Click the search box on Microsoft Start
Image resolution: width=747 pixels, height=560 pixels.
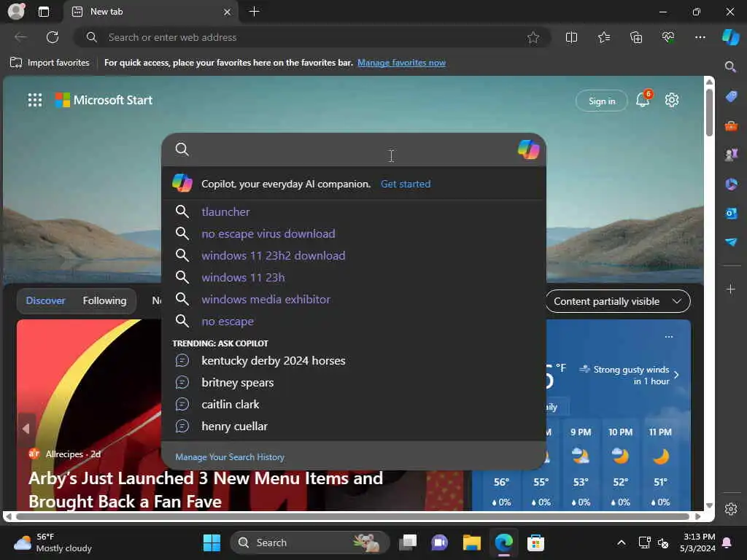point(354,149)
